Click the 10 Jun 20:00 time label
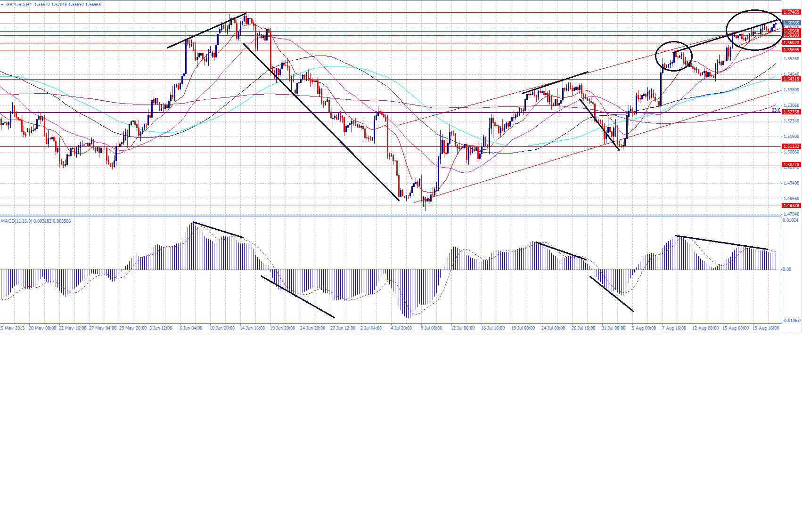The width and height of the screenshot is (802, 532). click(x=222, y=328)
